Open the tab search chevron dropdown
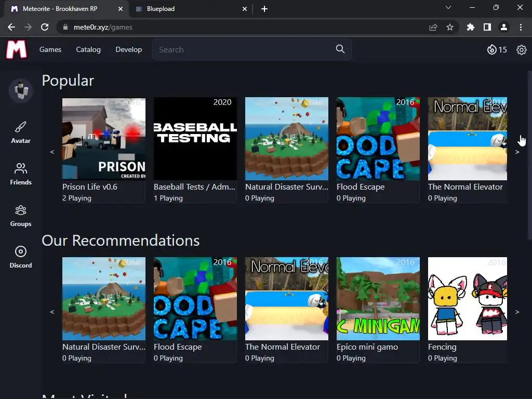532x399 pixels. pos(448,7)
